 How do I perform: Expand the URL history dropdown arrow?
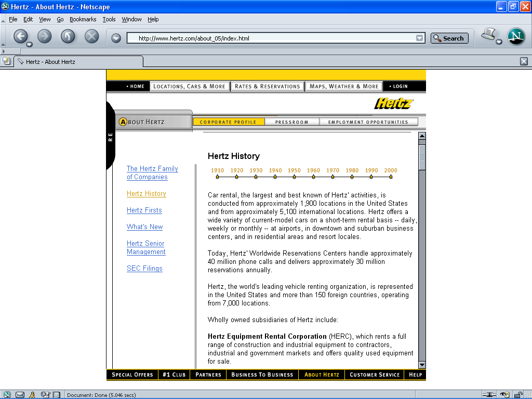coord(420,38)
